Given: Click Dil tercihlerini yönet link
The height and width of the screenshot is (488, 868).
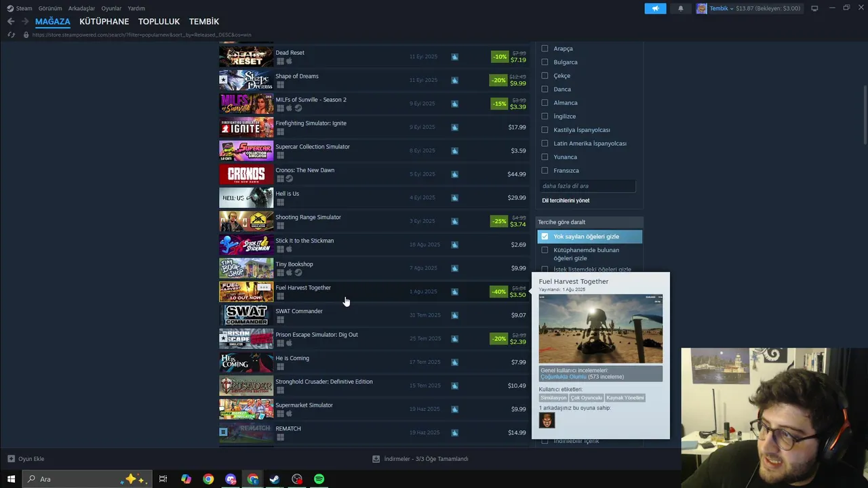Looking at the screenshot, I should pos(566,201).
